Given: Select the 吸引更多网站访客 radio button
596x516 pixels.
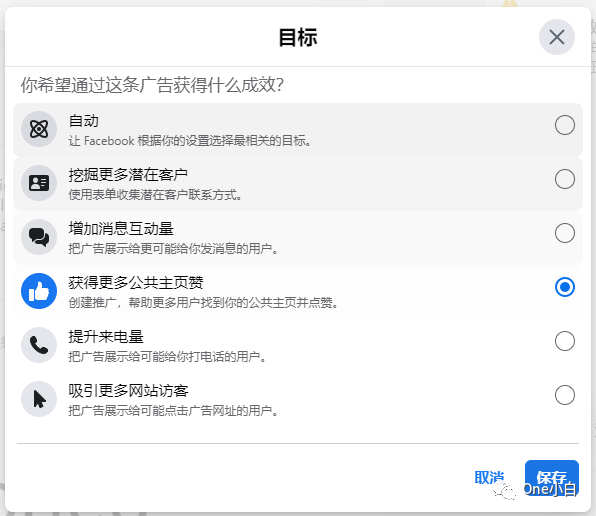Looking at the screenshot, I should 564,395.
